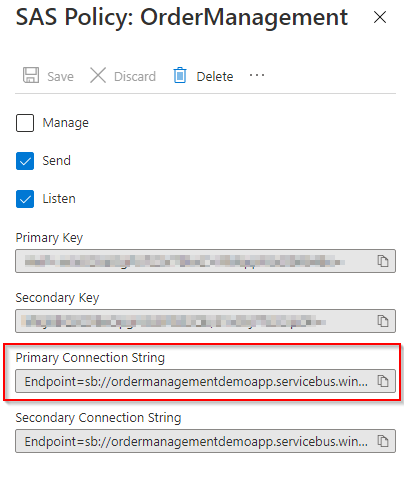The image size is (404, 481).
Task: Open the more options ellipsis menu
Action: pyautogui.click(x=257, y=75)
